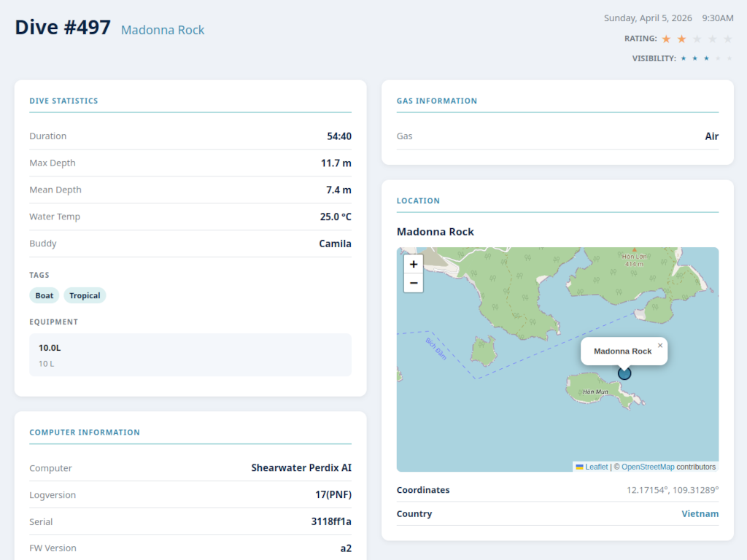Click the Hòn Mun island label on the map
The width and height of the screenshot is (747, 560).
(595, 392)
